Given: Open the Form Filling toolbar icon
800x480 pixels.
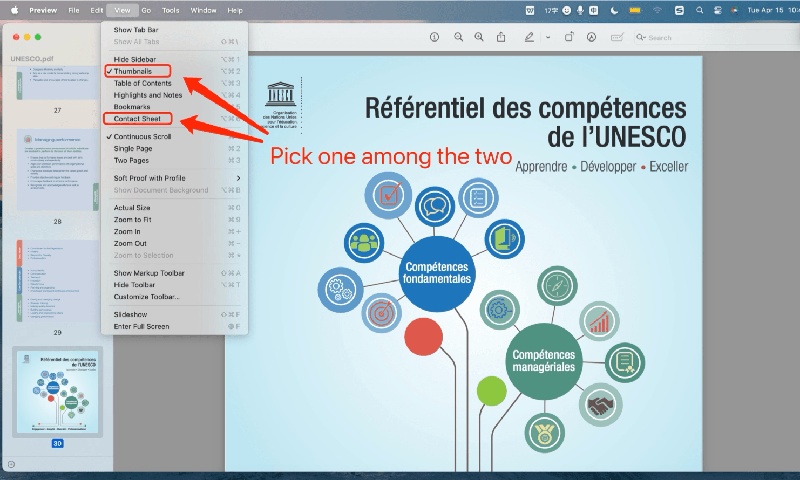Looking at the screenshot, I should click(x=617, y=37).
